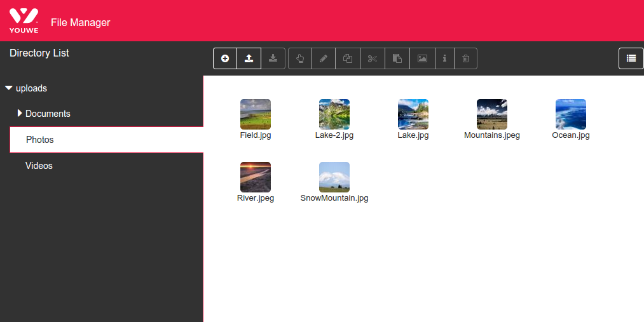Click the Lake-2.jpg file name
644x322 pixels.
[334, 135]
